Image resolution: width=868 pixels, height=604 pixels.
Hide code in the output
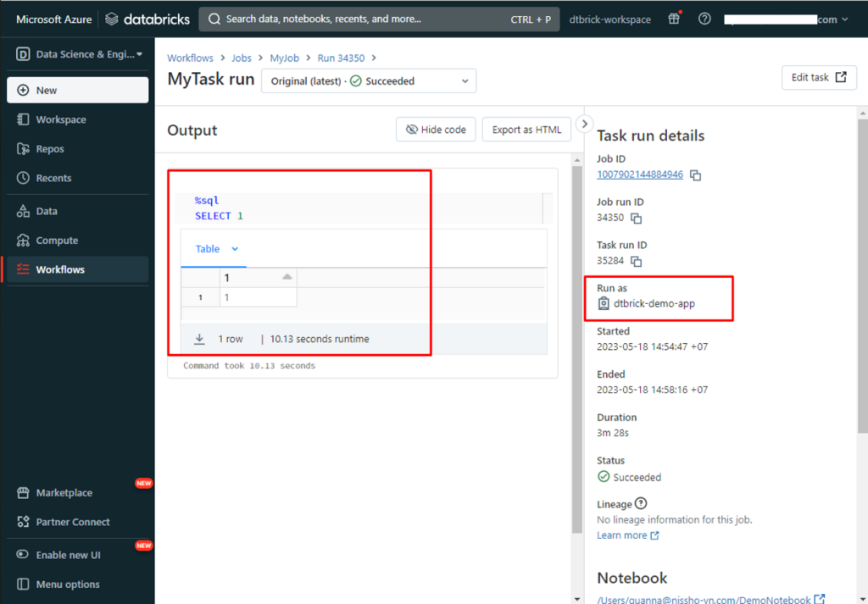pyautogui.click(x=436, y=130)
